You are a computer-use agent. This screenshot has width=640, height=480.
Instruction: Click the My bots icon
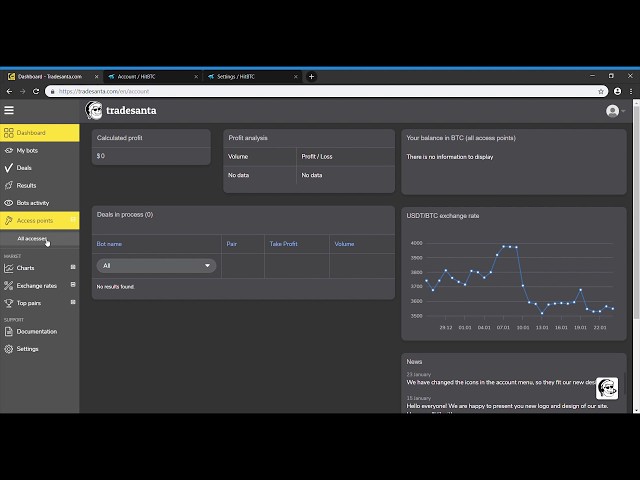click(x=9, y=150)
